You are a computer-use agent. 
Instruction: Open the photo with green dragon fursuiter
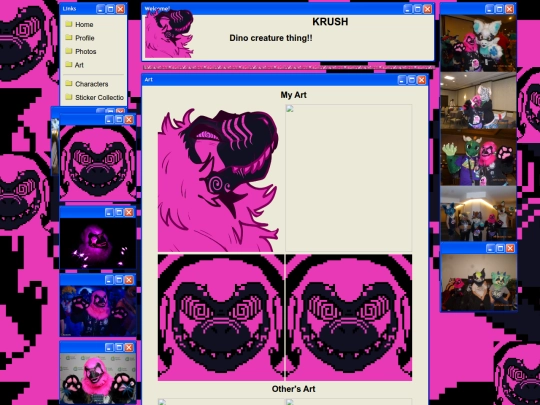click(x=478, y=157)
